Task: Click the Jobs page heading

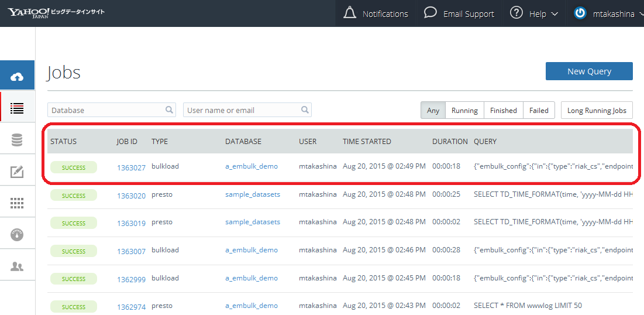Action: pos(64,73)
